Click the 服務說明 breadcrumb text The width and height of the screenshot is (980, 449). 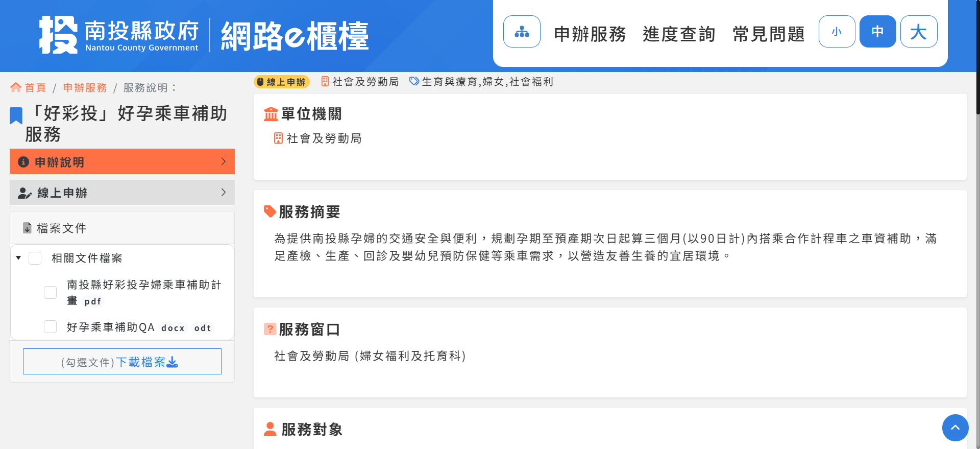150,88
